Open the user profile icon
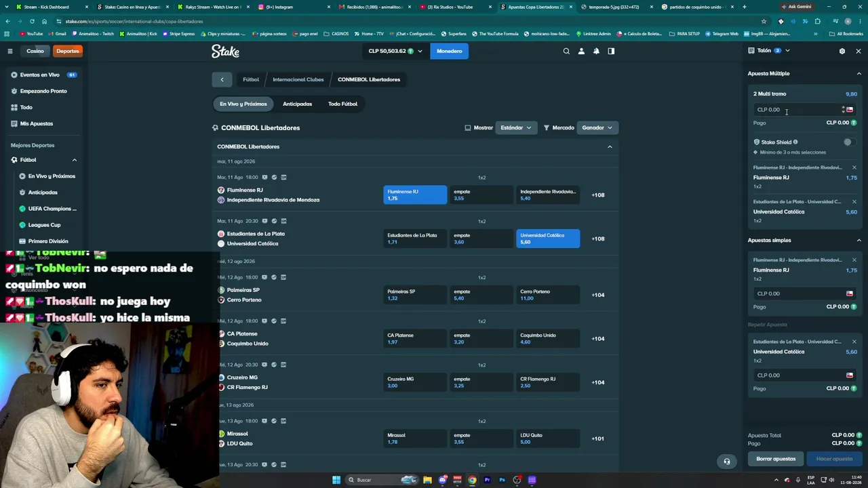The width and height of the screenshot is (868, 488). (x=581, y=51)
